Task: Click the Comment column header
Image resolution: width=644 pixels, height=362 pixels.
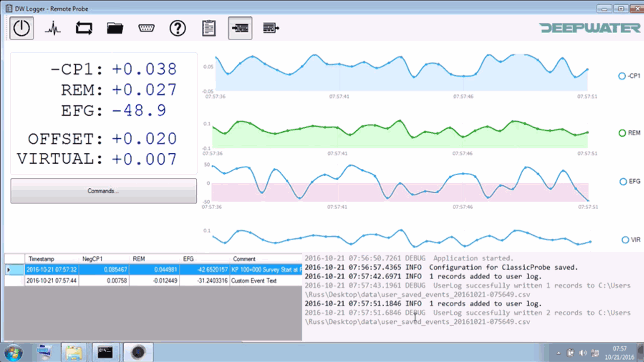Action: click(x=244, y=259)
